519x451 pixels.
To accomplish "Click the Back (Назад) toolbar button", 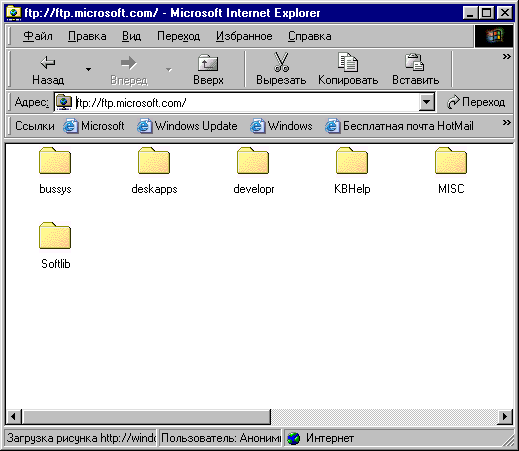I will click(48, 69).
